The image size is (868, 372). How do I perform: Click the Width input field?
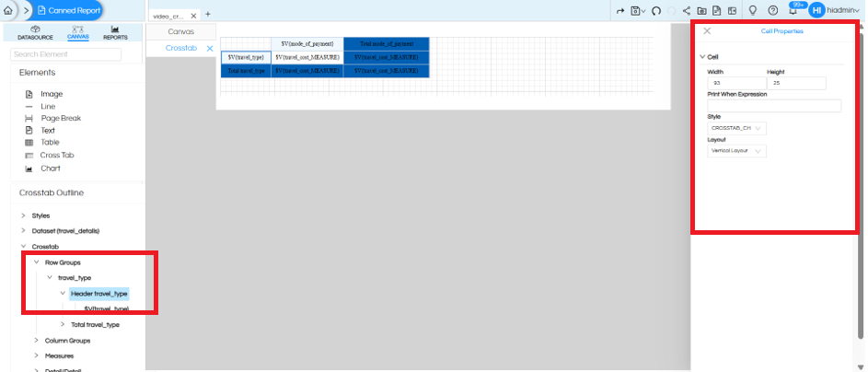tap(736, 83)
